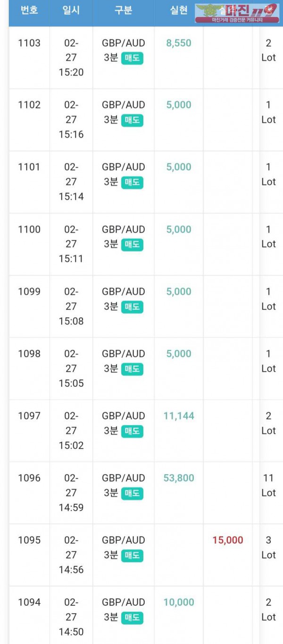Click the 매도 badge in row 1096

tap(132, 493)
